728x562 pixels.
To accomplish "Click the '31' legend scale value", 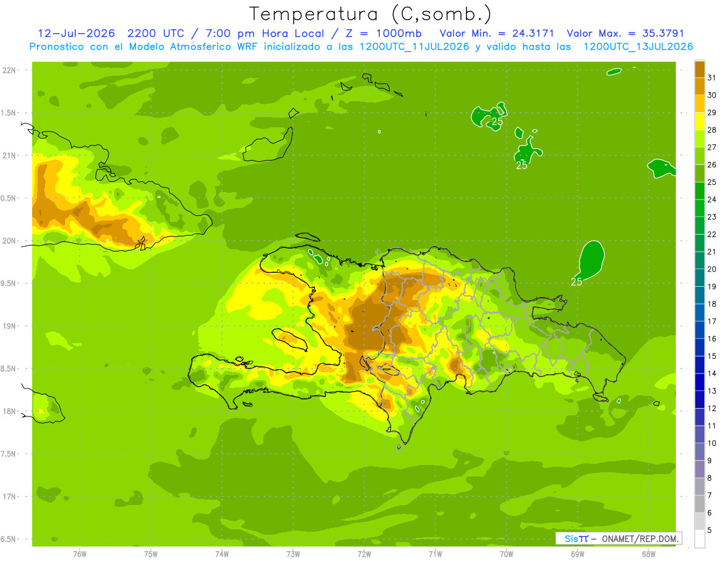I will tap(712, 78).
